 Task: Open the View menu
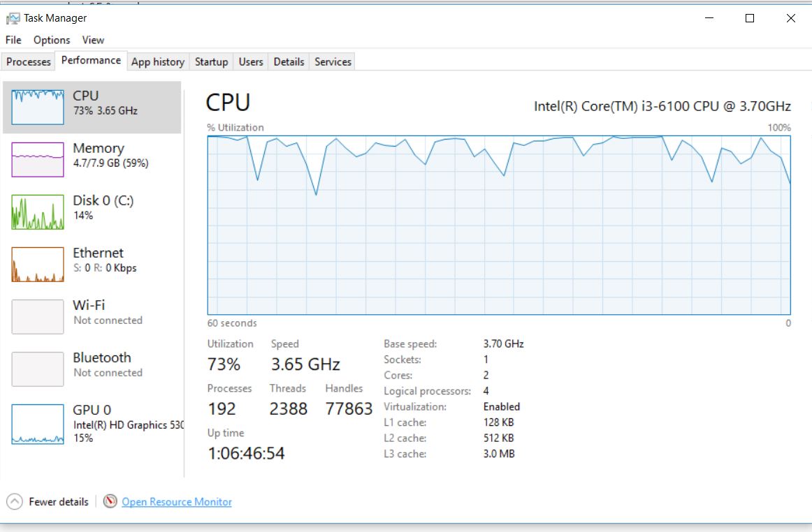coord(93,40)
